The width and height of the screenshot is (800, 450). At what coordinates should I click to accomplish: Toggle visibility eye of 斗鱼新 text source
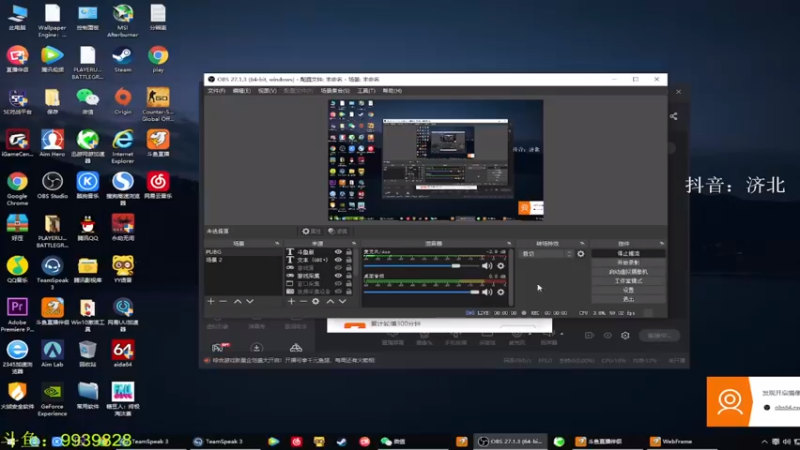pos(338,252)
